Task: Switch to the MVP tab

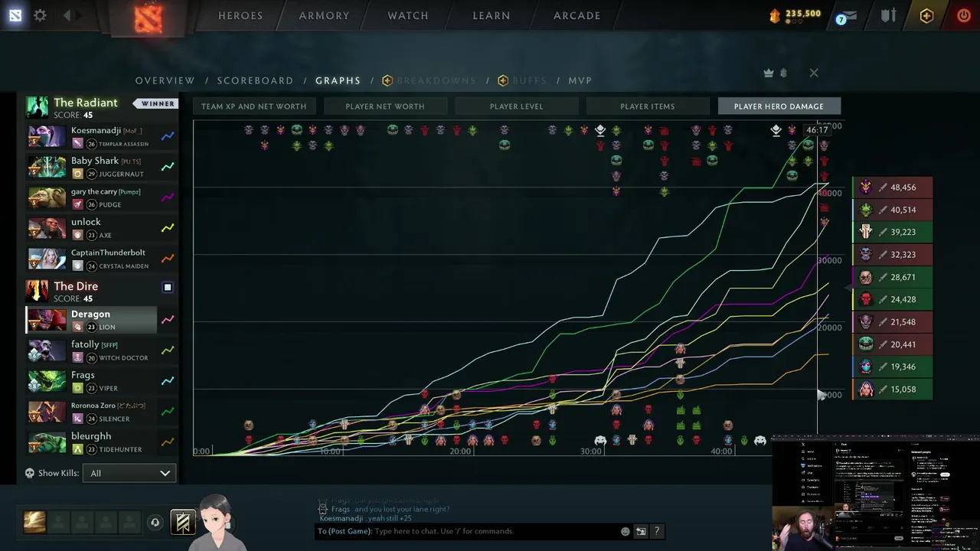Action: [x=580, y=80]
